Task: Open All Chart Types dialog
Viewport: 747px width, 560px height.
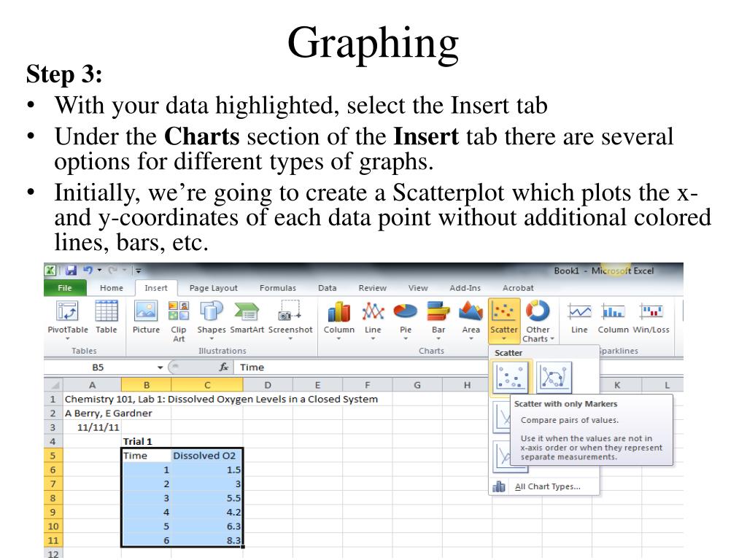Action: point(543,486)
